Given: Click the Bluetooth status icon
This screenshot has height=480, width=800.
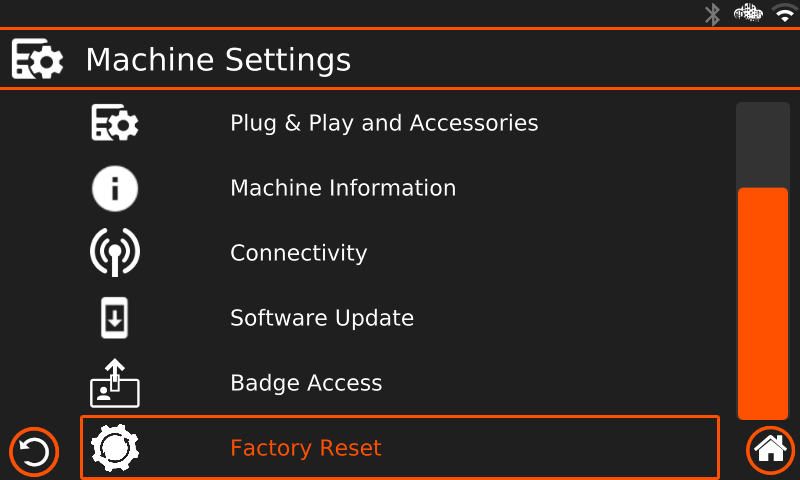Looking at the screenshot, I should [x=712, y=14].
